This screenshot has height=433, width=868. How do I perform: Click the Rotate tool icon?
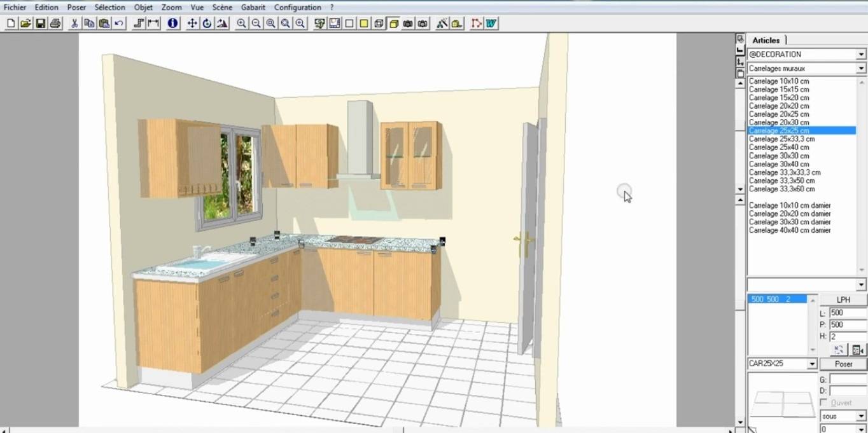coord(207,24)
